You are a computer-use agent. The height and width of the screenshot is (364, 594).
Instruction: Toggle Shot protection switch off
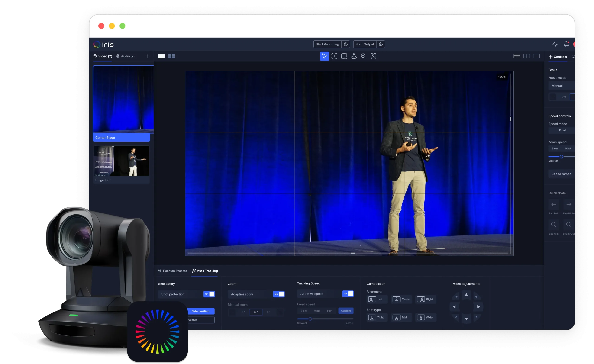pyautogui.click(x=209, y=294)
